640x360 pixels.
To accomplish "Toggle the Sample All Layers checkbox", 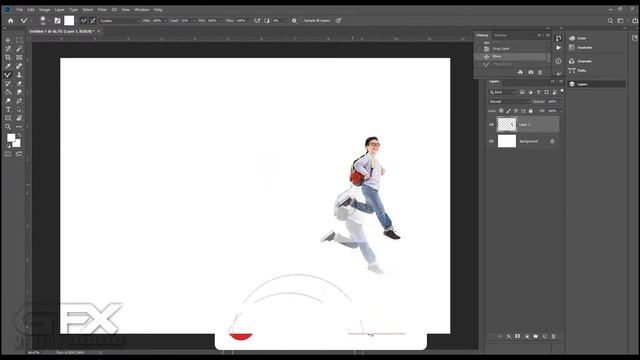I will point(301,20).
